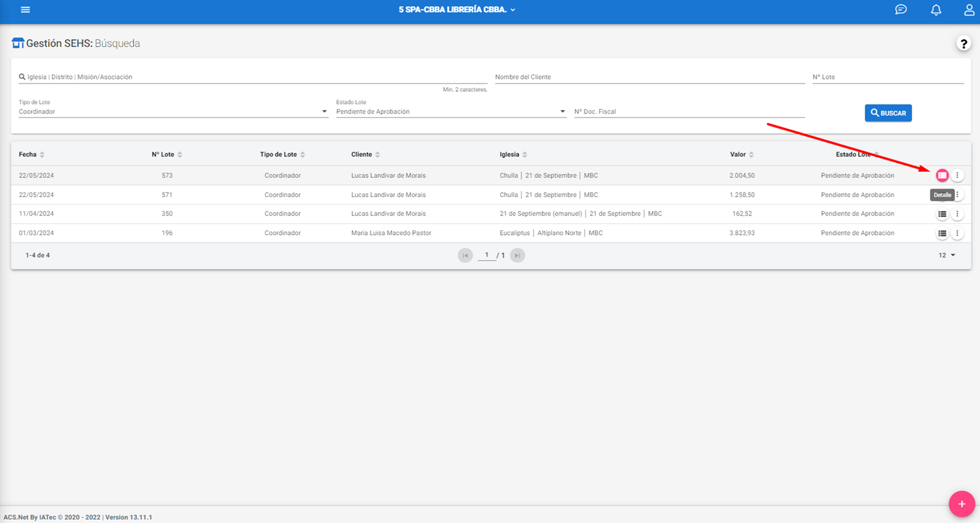
Task: Open the chat messages icon
Action: [901, 10]
